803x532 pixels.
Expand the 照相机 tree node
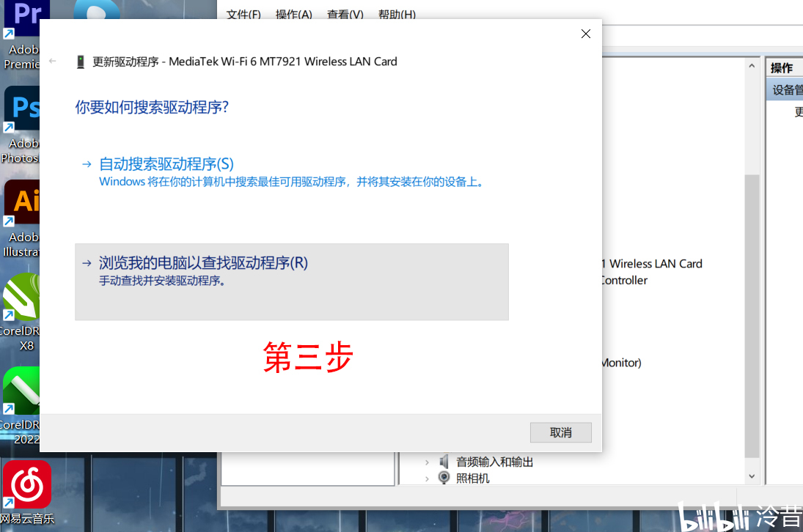tap(427, 479)
